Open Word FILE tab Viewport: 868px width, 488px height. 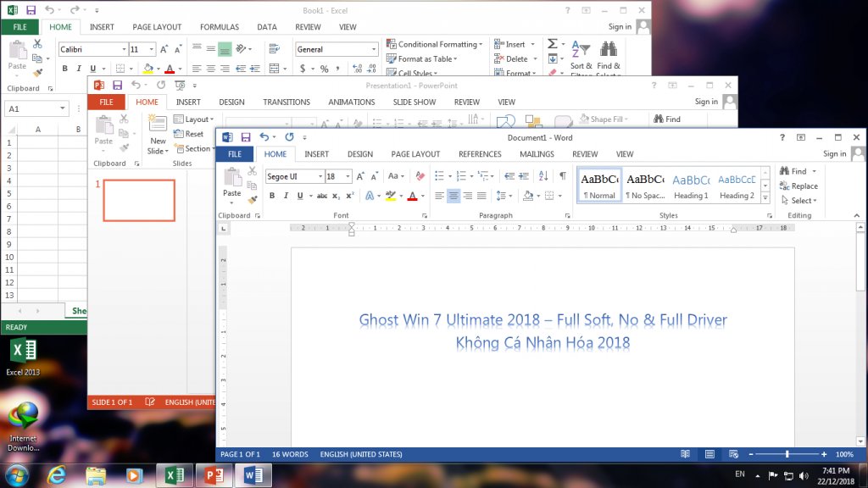tap(235, 154)
